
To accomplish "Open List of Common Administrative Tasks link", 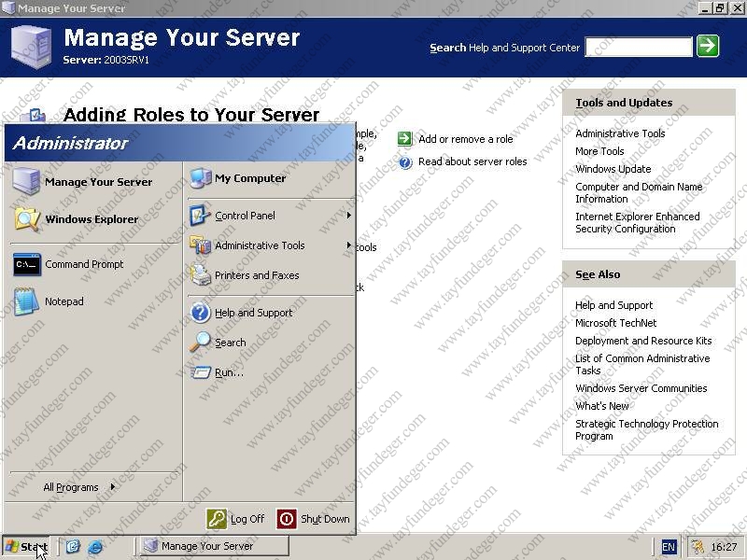I will coord(642,364).
